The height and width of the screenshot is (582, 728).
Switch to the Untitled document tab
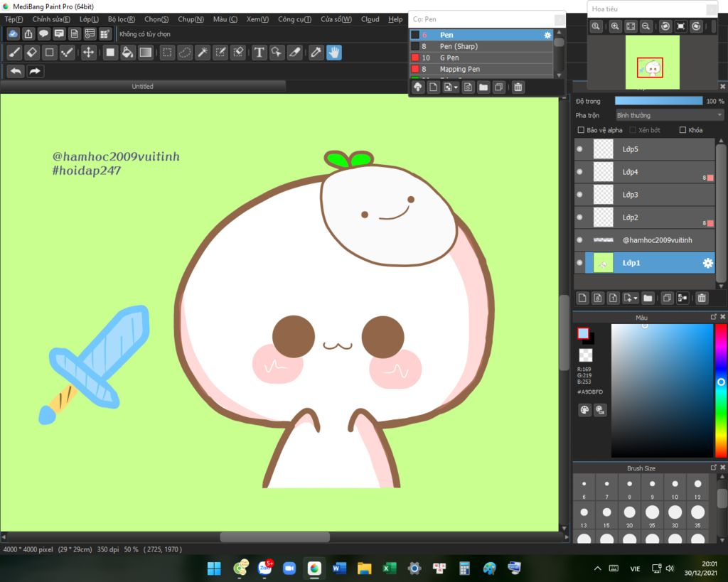click(x=142, y=86)
